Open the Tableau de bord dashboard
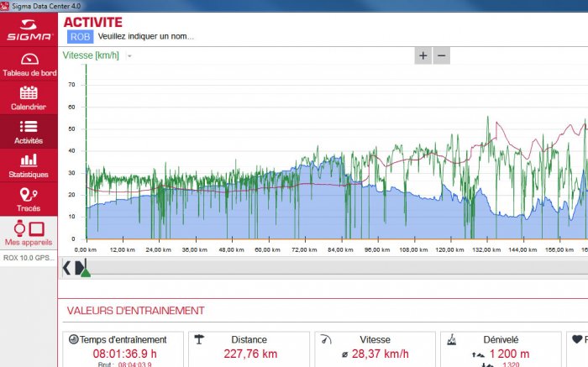588x367 pixels. (29, 65)
